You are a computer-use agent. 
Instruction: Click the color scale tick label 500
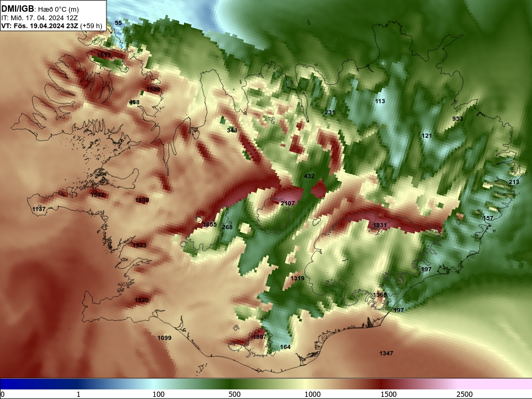(x=235, y=394)
